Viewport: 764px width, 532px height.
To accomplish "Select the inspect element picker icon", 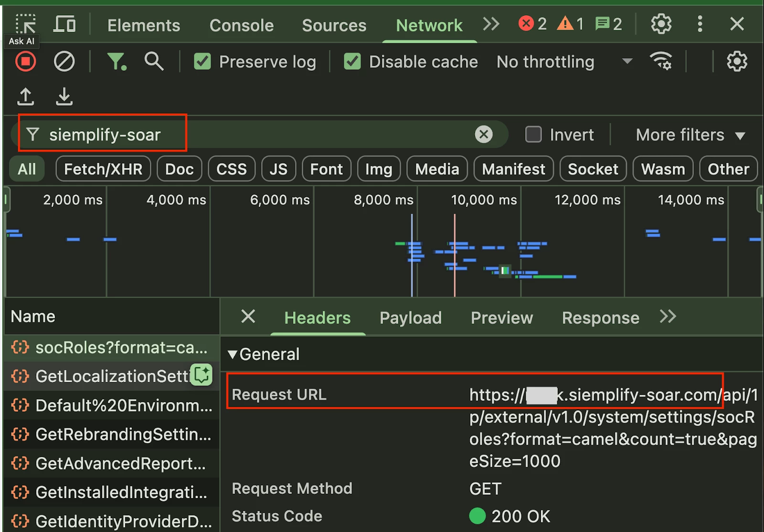I will 25,24.
